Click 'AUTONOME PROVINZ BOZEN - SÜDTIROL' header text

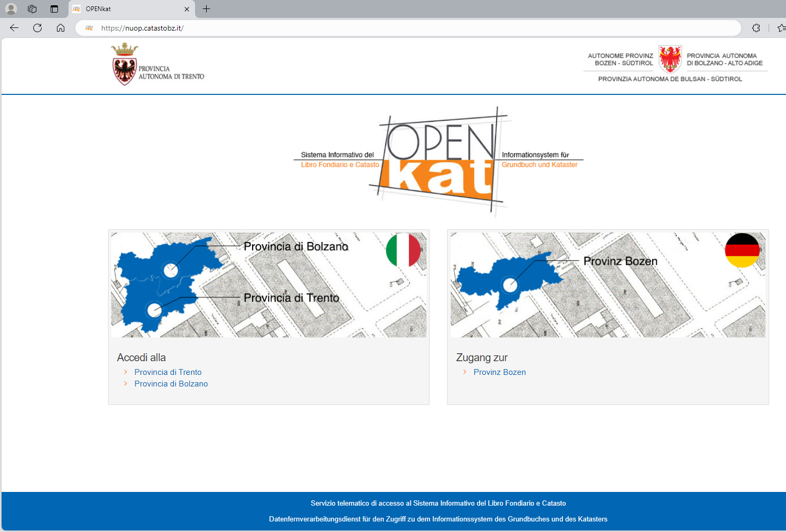[x=620, y=60]
